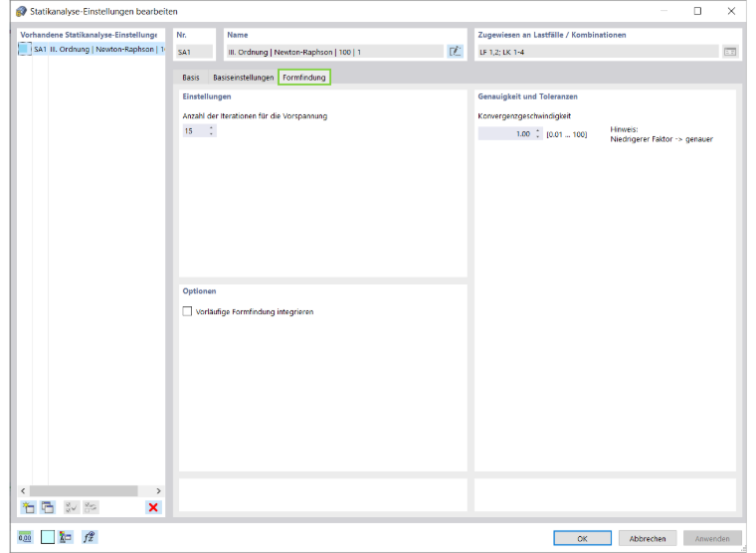The width and height of the screenshot is (756, 553).
Task: Confirm with the OK button
Action: [583, 538]
